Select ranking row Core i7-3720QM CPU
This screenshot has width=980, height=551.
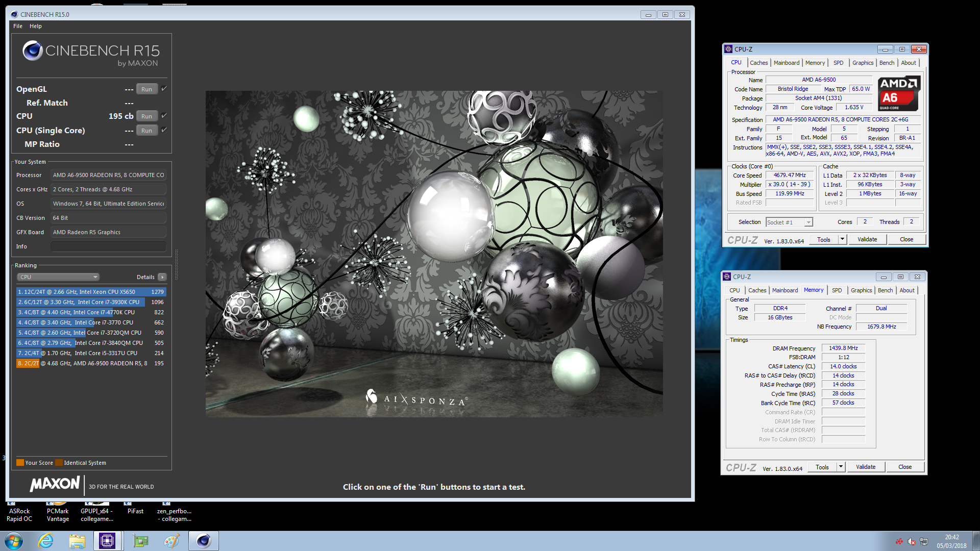pyautogui.click(x=91, y=333)
